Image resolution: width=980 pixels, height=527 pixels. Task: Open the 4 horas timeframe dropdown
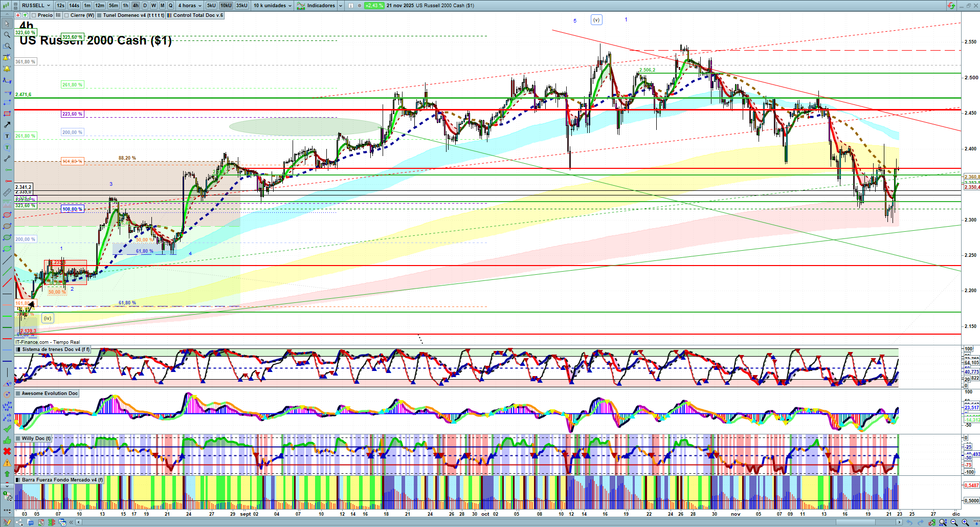point(189,6)
